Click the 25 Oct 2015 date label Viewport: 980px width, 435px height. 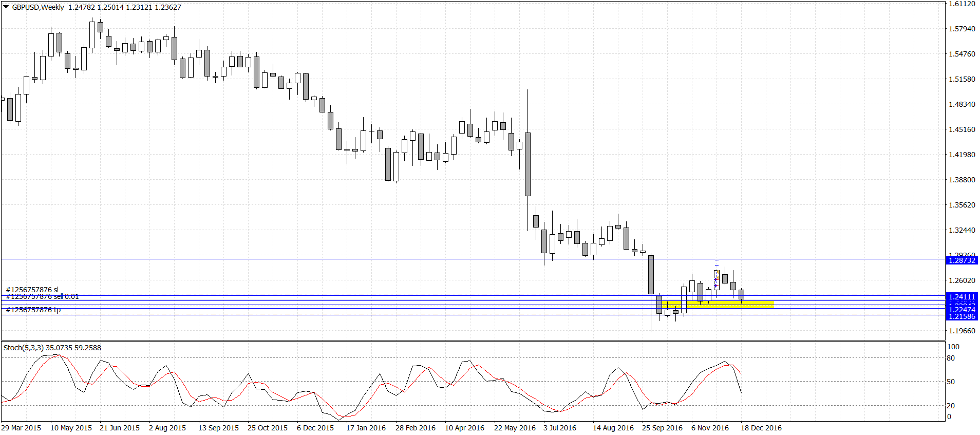(268, 428)
